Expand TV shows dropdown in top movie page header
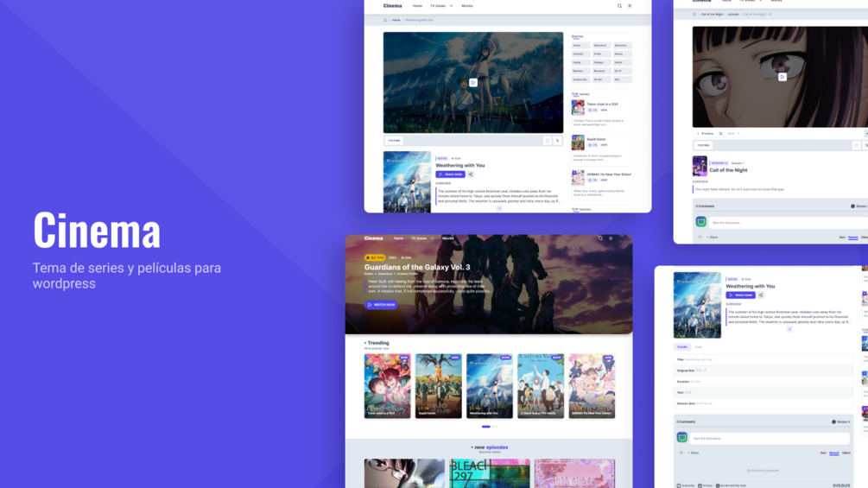The image size is (868, 488). (x=441, y=6)
